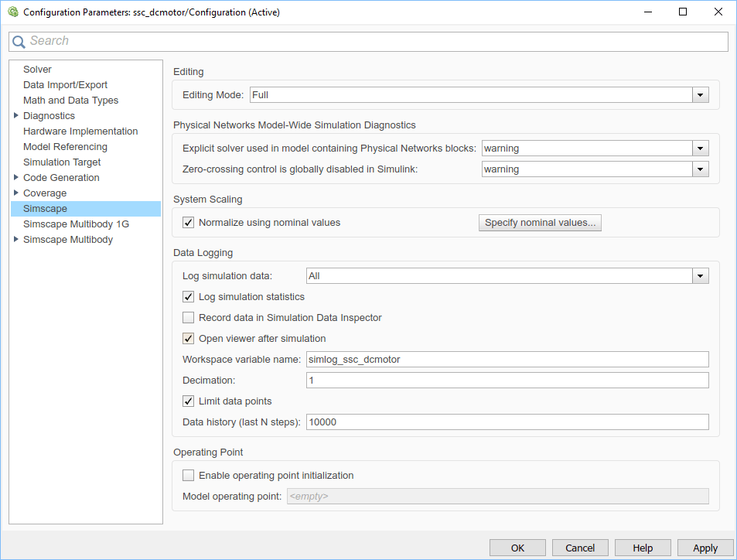
Task: Select Simscape Multibody category
Action: (68, 240)
